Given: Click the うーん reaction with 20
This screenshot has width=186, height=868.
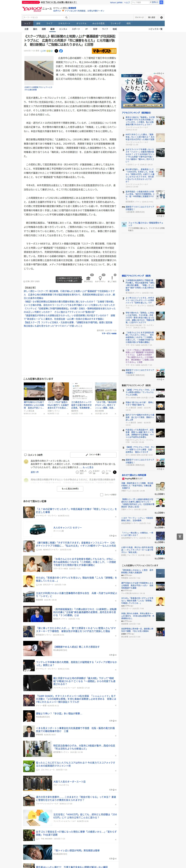Looking at the screenshot, I should tap(106, 472).
